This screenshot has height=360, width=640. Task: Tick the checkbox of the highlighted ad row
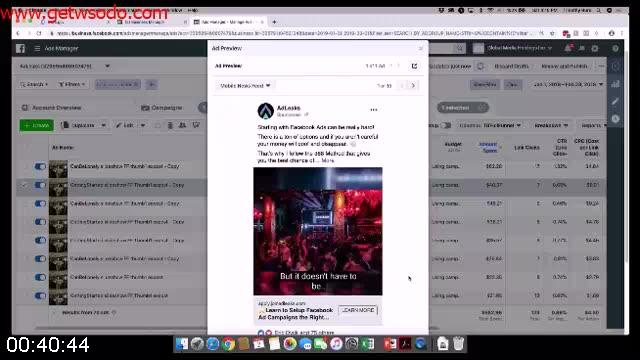click(x=24, y=185)
